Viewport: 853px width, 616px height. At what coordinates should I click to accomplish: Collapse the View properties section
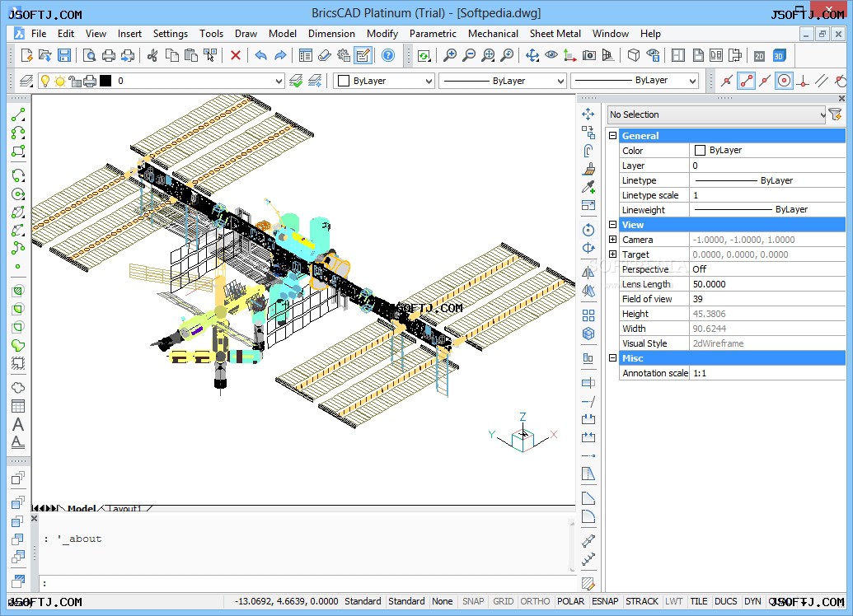pyautogui.click(x=612, y=225)
